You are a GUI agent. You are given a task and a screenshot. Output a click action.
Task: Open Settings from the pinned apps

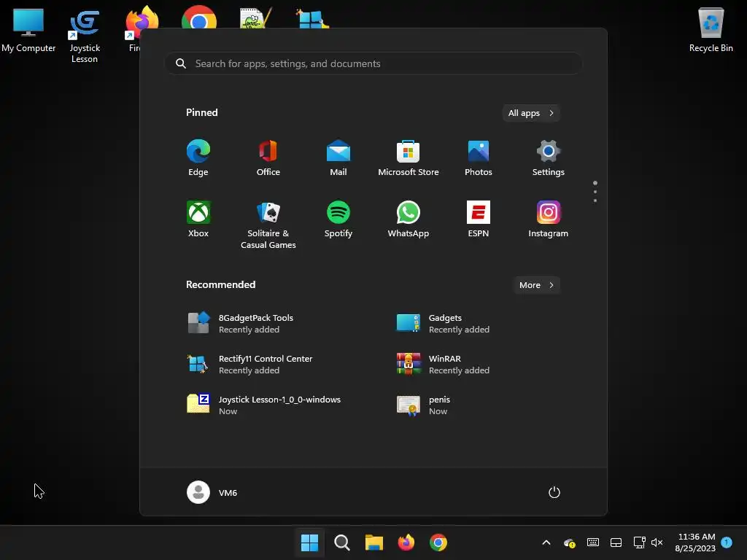click(x=549, y=157)
